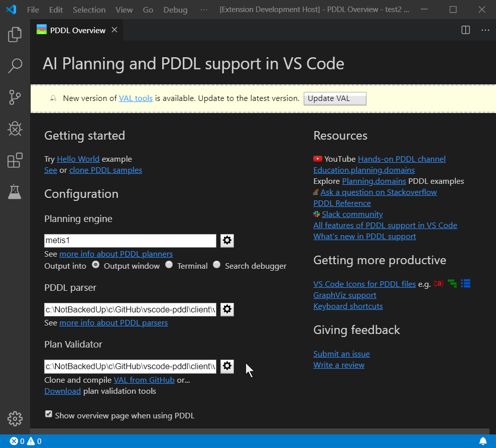Open more info about PDDL parsers
The image size is (496, 448).
pos(113,323)
